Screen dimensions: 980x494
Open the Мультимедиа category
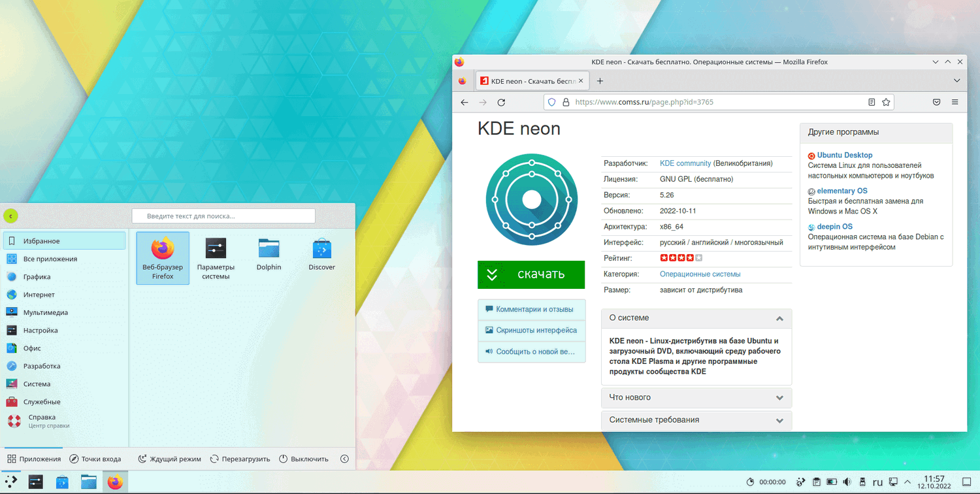(64, 312)
